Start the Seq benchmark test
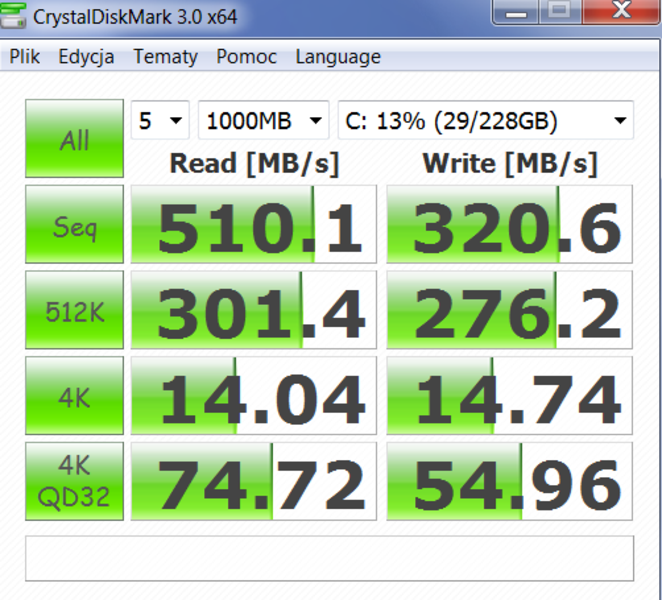 coord(74,224)
